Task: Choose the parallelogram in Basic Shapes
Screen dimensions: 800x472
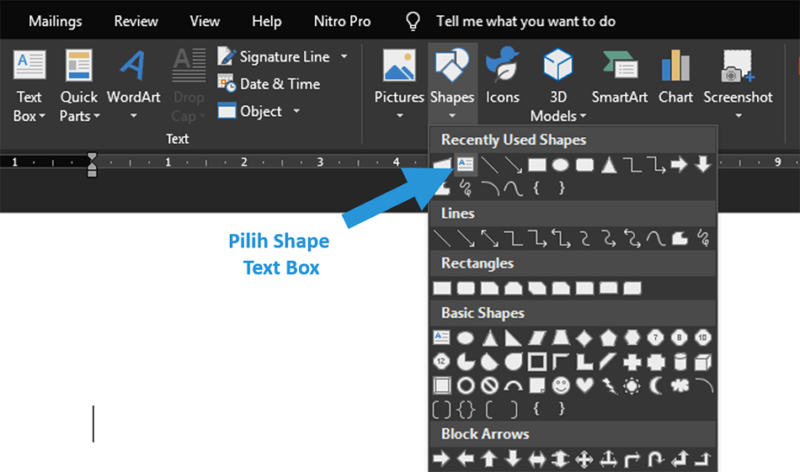Action: click(x=537, y=338)
